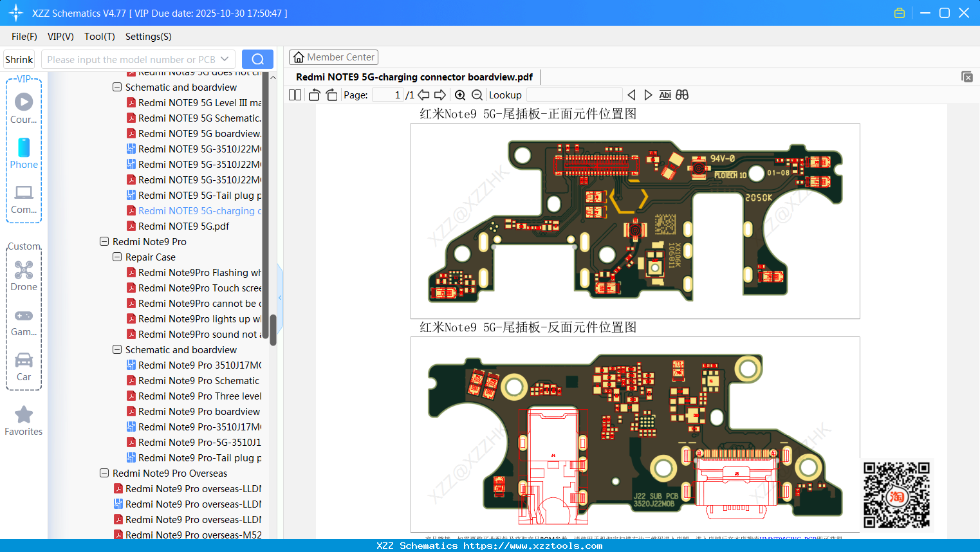Open the Settings(S) menu
Screen dimensions: 980x552
coord(148,37)
